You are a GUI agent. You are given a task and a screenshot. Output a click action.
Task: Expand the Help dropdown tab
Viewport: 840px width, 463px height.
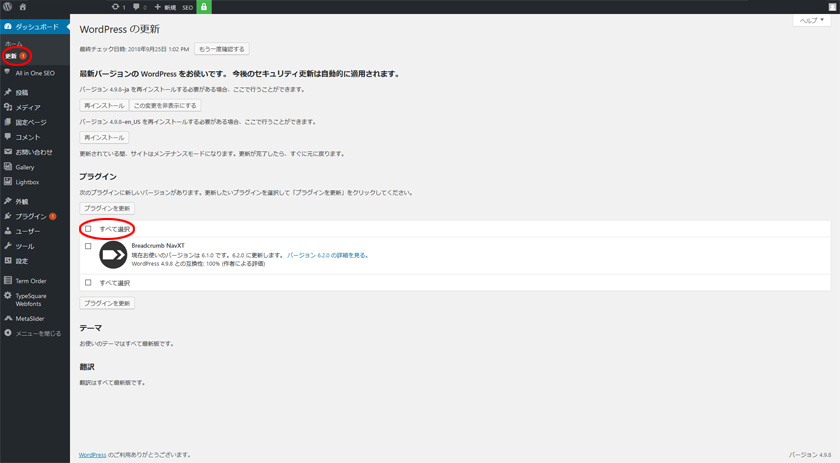(812, 20)
